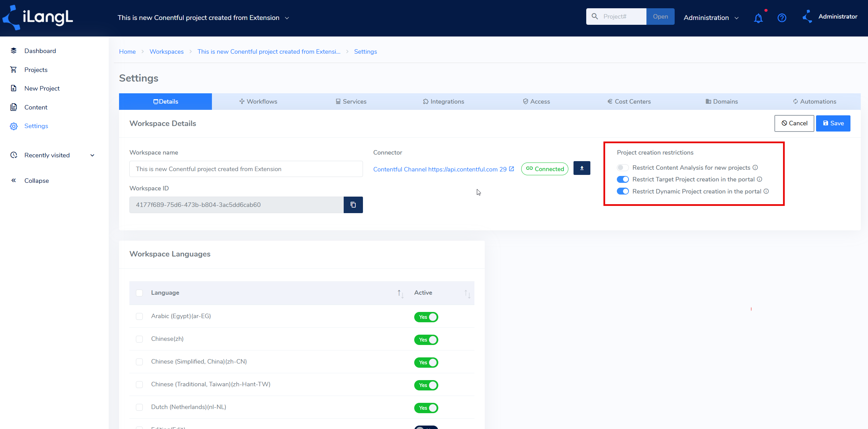Image resolution: width=868 pixels, height=429 pixels.
Task: Switch to the Cost Centers tab
Action: click(x=629, y=102)
